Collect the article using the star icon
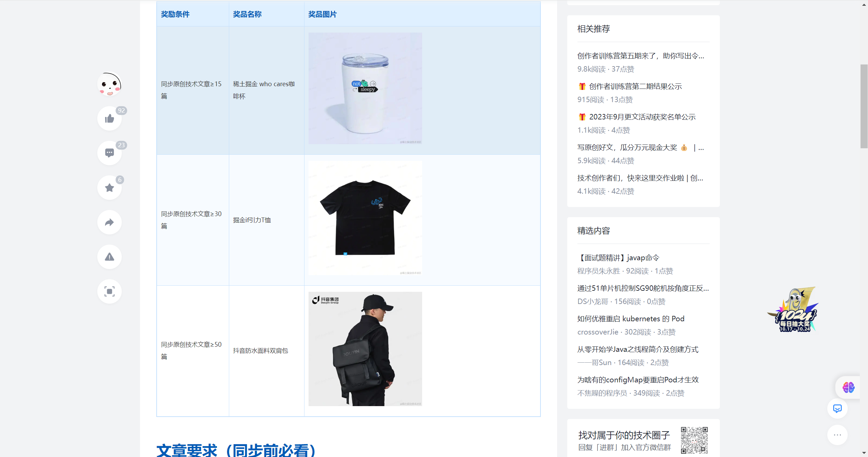Viewport: 868px width, 457px height. coord(109,187)
